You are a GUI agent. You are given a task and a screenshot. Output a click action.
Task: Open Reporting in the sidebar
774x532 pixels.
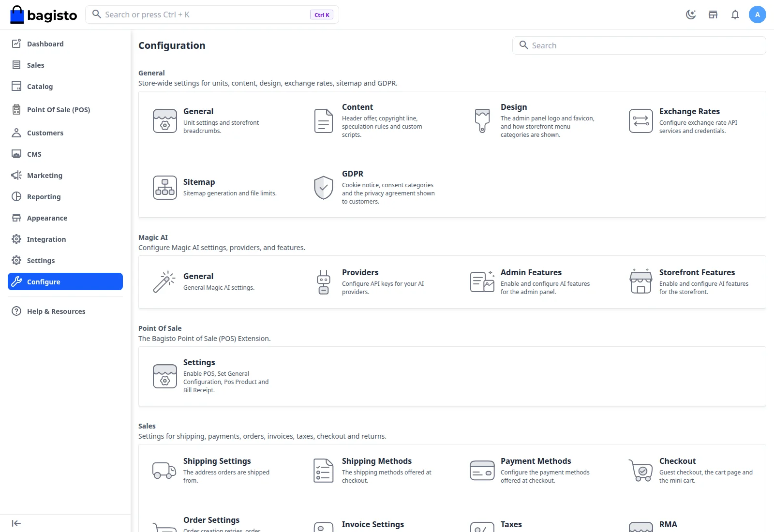coord(65,196)
